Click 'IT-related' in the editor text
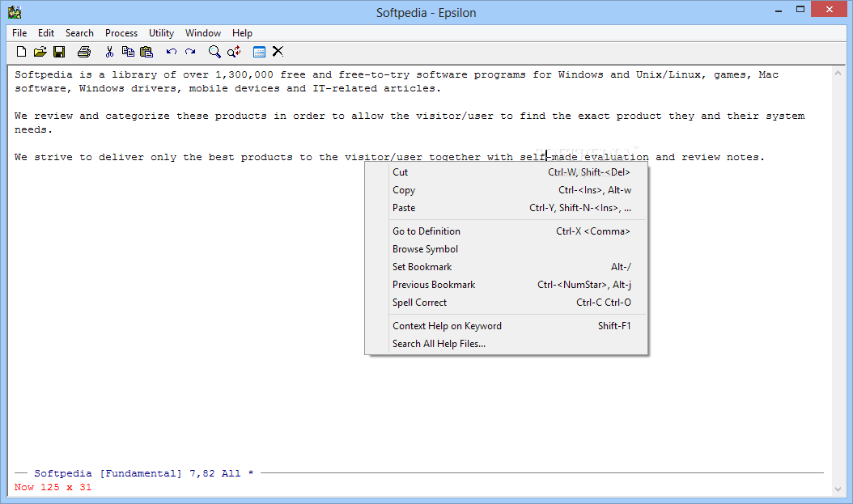The width and height of the screenshot is (853, 504). pyautogui.click(x=344, y=89)
